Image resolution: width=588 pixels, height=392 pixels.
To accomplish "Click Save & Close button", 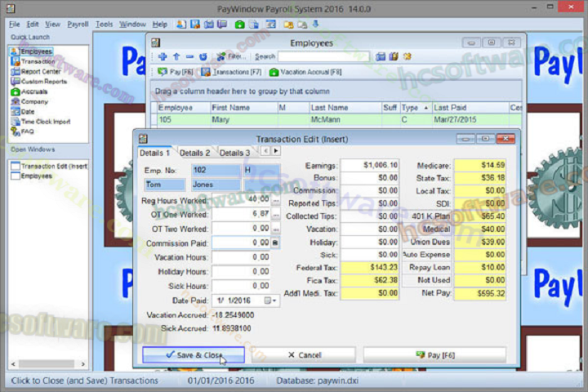I will click(x=194, y=355).
